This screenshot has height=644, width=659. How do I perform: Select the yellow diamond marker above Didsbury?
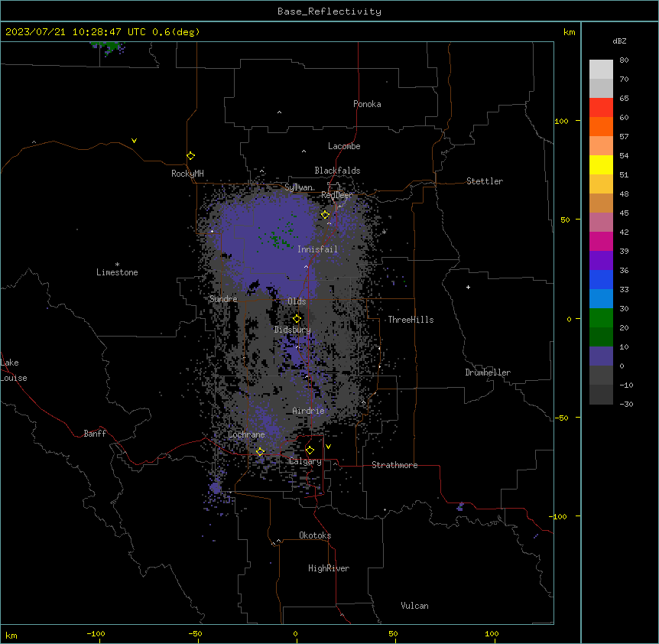pos(297,318)
